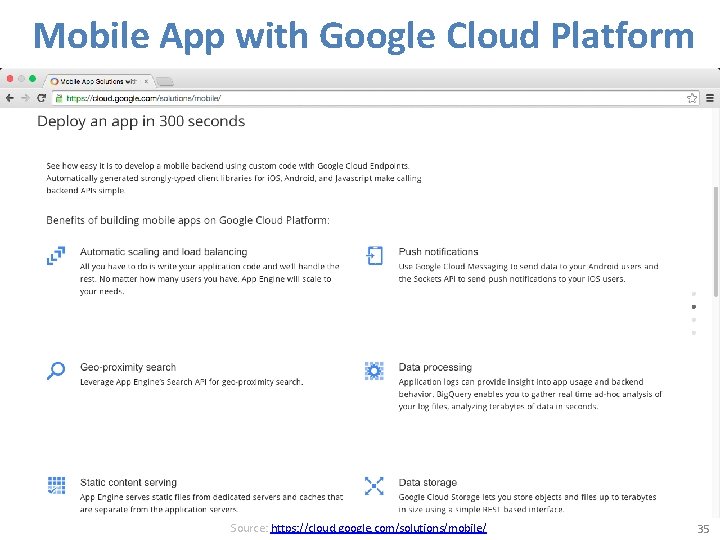
Task: Click 'Leverage App Engine's Search API' description
Action: point(191,382)
